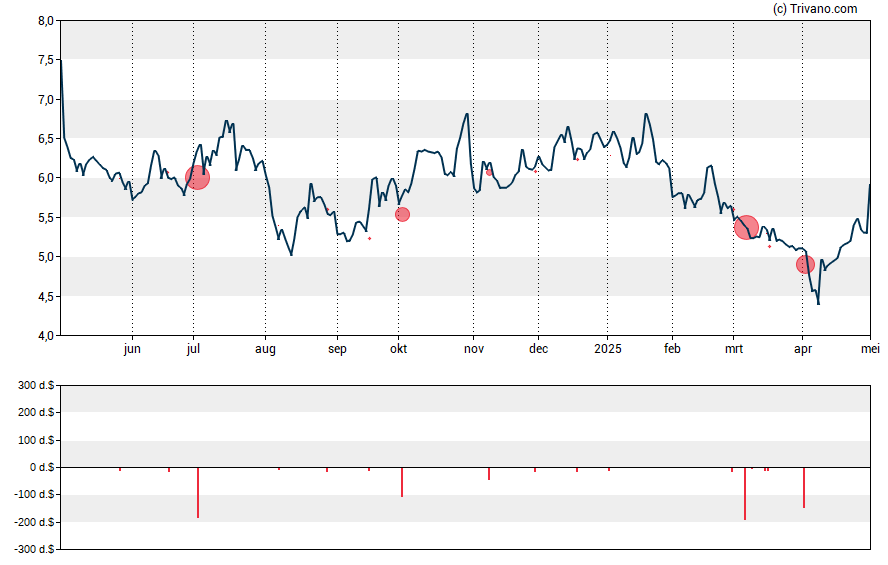Click the small red bubble after nov
The height and width of the screenshot is (565, 888).
[x=489, y=172]
